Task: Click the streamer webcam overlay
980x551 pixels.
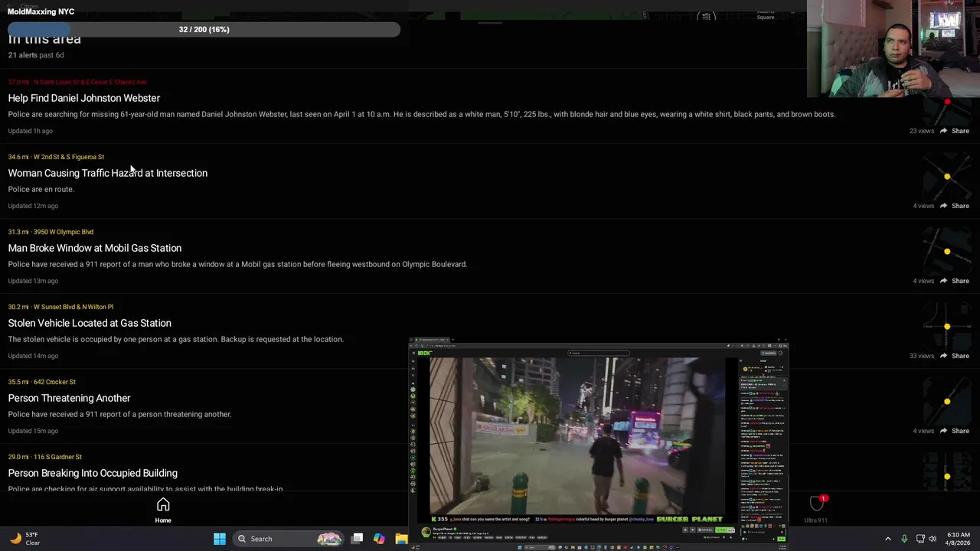Action: coord(893,49)
